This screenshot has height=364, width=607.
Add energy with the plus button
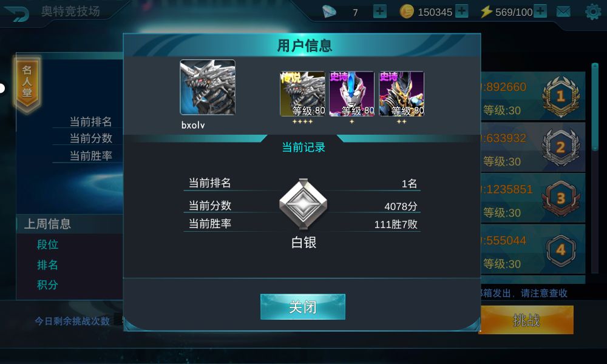[x=540, y=11]
